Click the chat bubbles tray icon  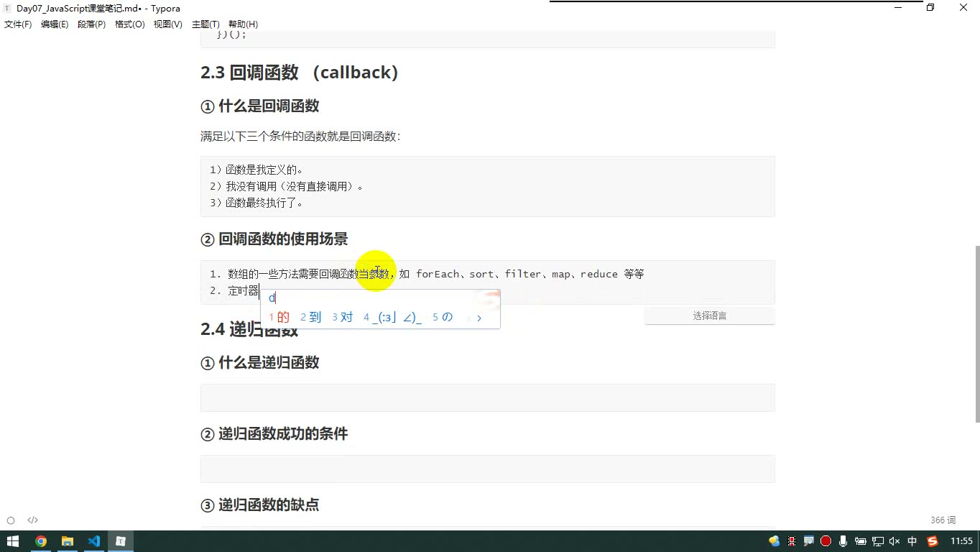pos(774,541)
